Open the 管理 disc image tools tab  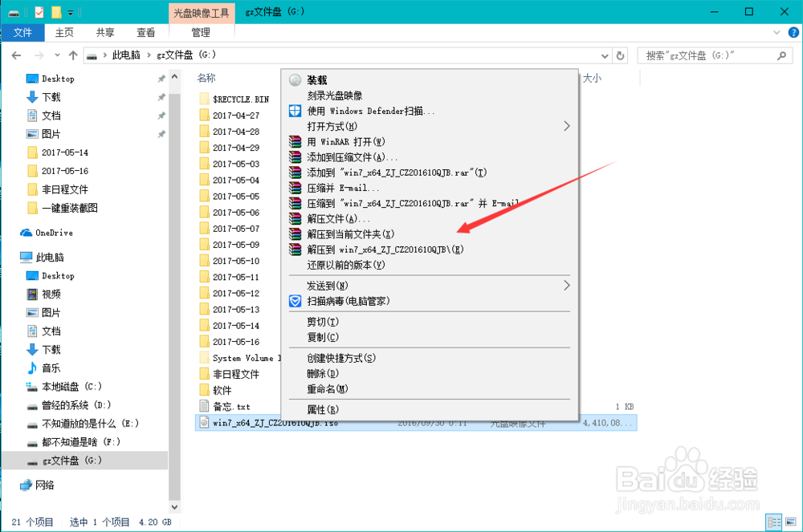[201, 33]
